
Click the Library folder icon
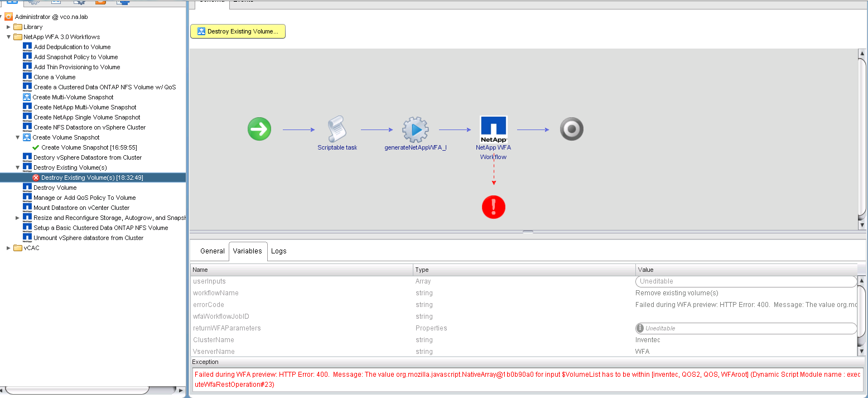click(18, 27)
